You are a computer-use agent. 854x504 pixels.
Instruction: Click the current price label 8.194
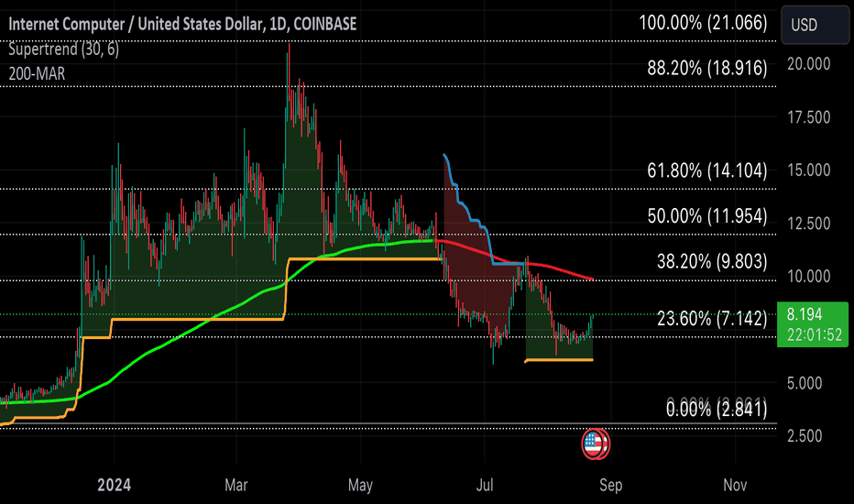805,314
